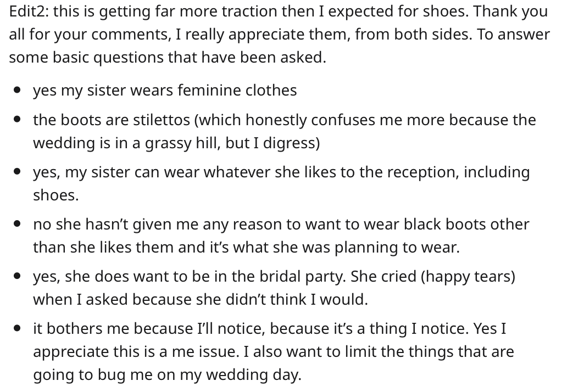Click the bullet before 'the boots are stilettos'
Screen dimensions: 567x392
coord(17,120)
